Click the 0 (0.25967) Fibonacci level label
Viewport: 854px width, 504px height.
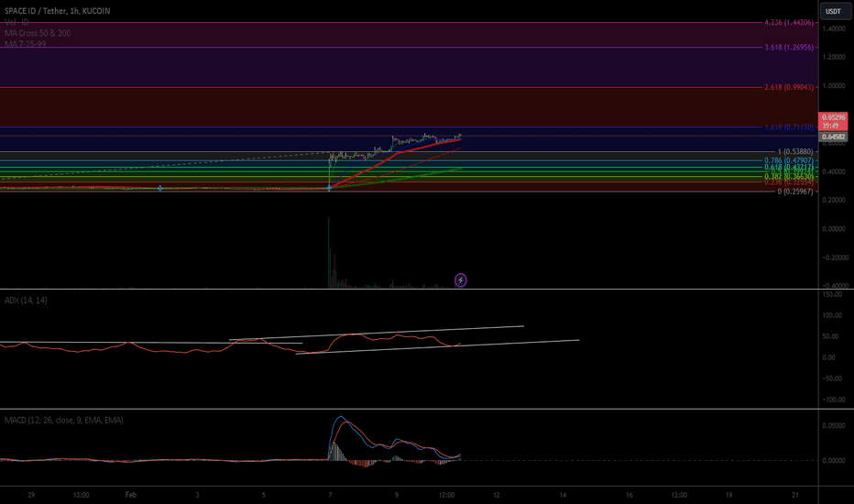pyautogui.click(x=795, y=192)
